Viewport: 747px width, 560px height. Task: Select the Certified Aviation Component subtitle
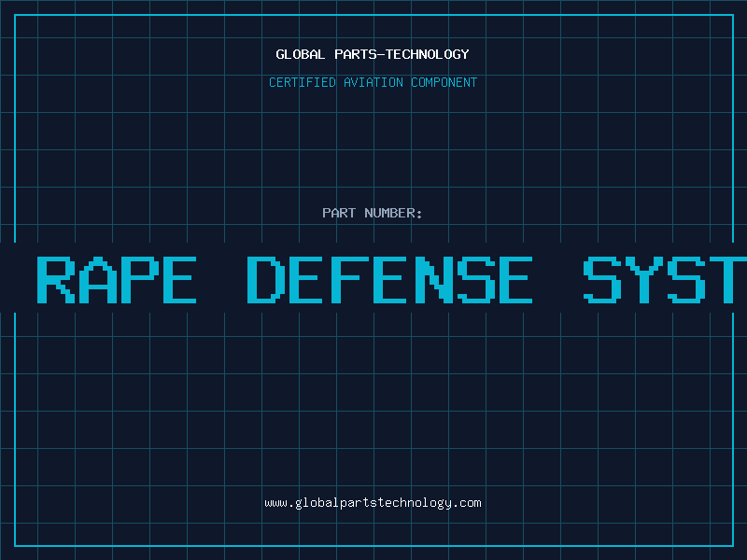(x=373, y=82)
